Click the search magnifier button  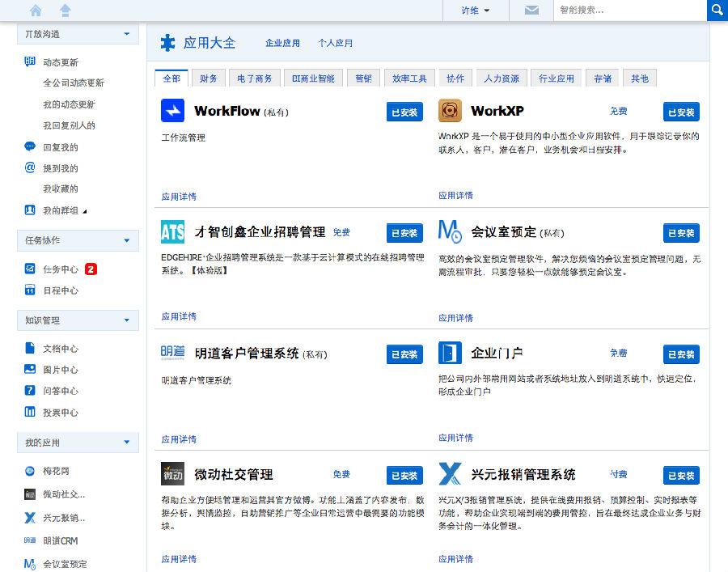tap(717, 11)
